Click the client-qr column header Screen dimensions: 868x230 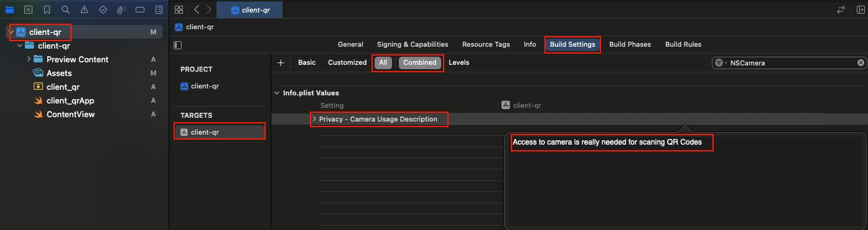pos(521,105)
